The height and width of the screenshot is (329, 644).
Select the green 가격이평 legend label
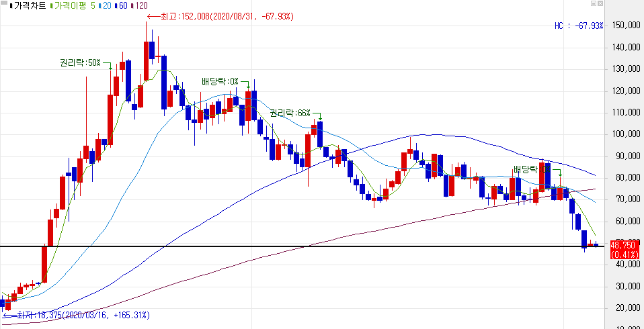click(x=71, y=6)
